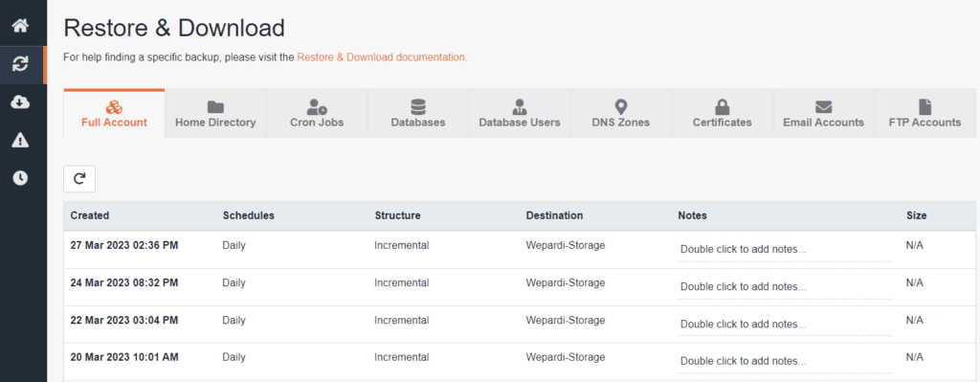980x382 pixels.
Task: Select the Restore sync arrows sidebar icon
Action: 21,64
